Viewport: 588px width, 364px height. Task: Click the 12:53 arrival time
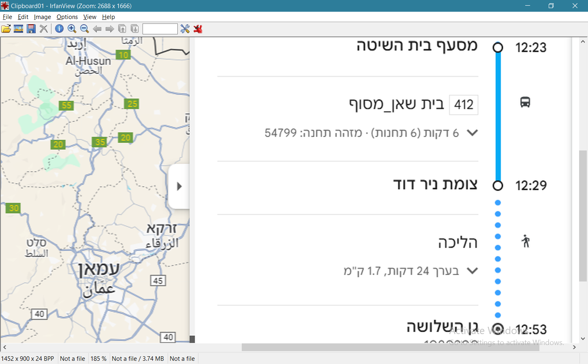pos(531,330)
